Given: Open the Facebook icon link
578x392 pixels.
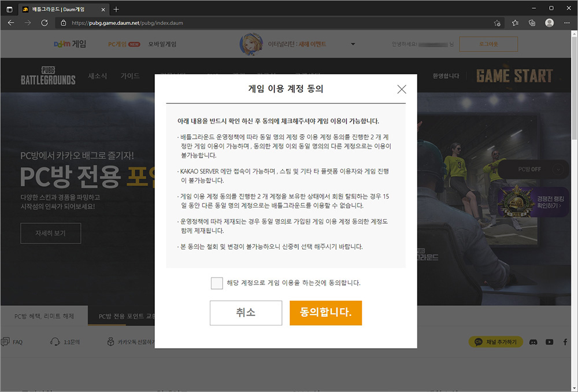Looking at the screenshot, I should click(x=565, y=342).
